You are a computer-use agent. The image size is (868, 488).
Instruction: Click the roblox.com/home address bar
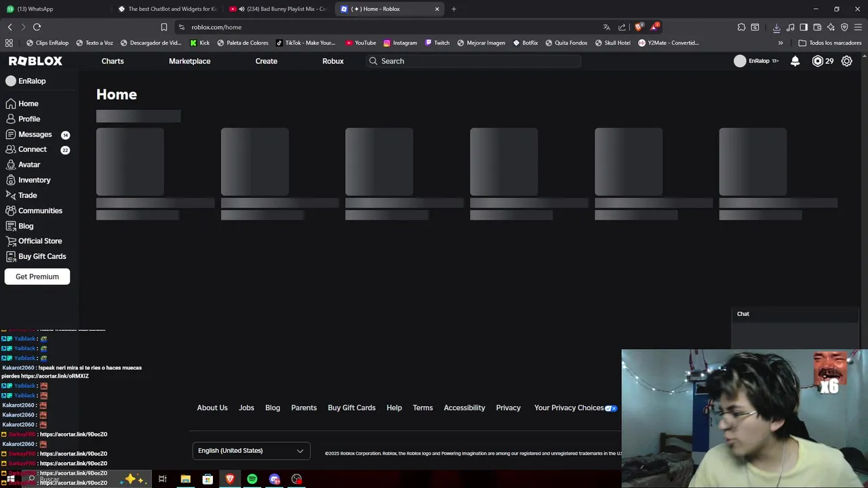click(387, 27)
